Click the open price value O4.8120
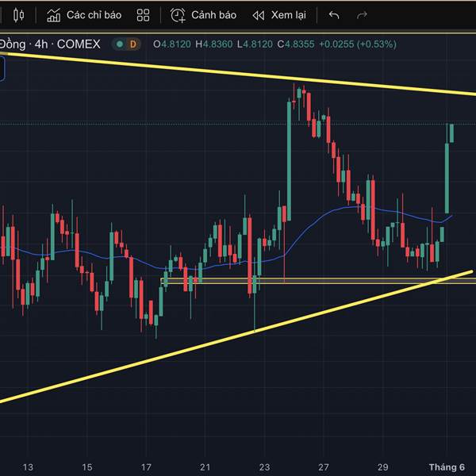The width and height of the screenshot is (476, 476). coord(172,44)
